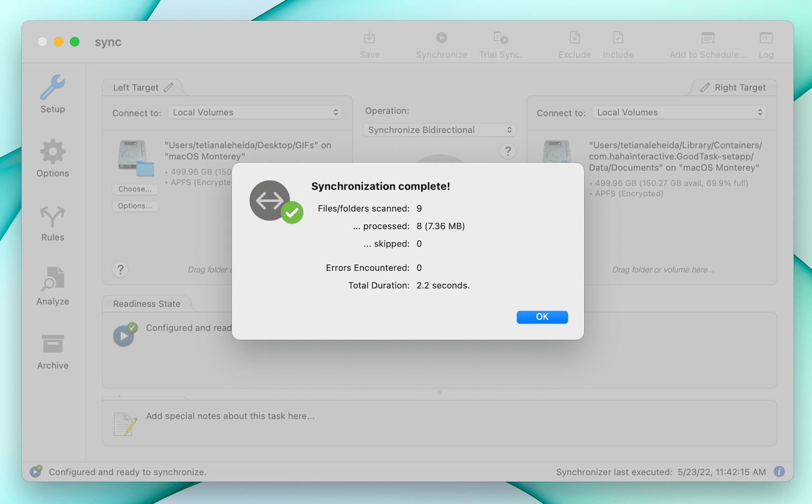Select the Exclude toolbar icon

574,43
